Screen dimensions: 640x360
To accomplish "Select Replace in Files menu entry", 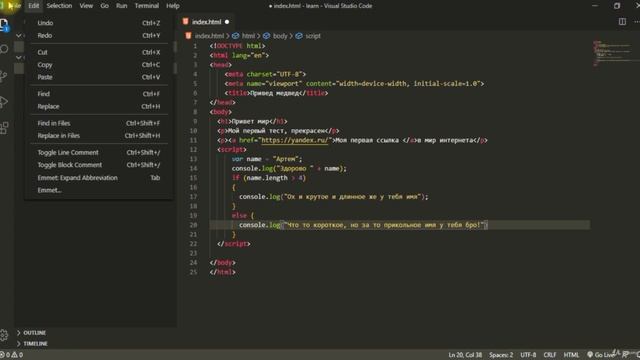I will coord(99,136).
